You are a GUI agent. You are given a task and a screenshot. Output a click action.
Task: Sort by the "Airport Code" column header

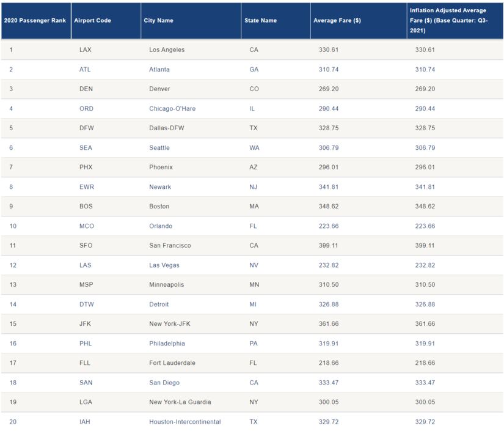click(x=92, y=20)
